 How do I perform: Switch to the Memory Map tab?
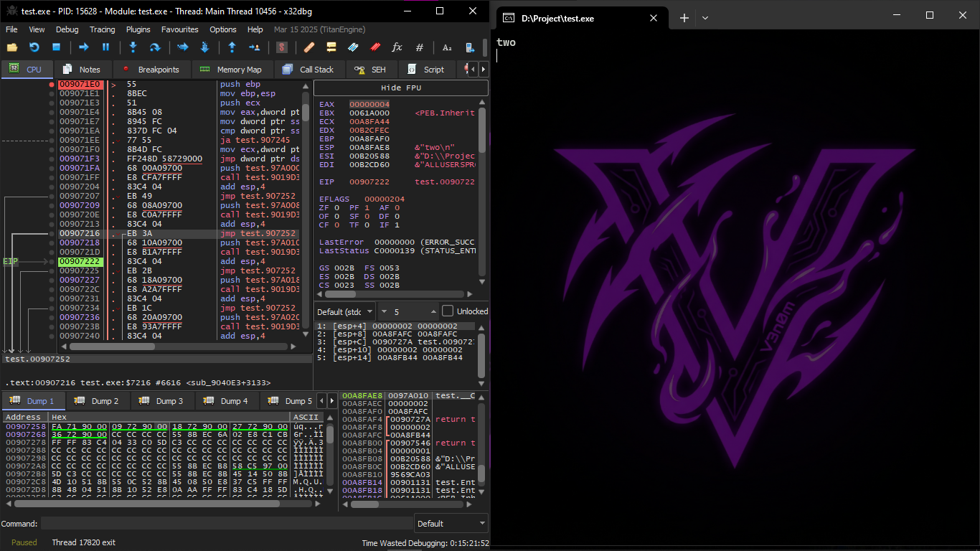231,70
